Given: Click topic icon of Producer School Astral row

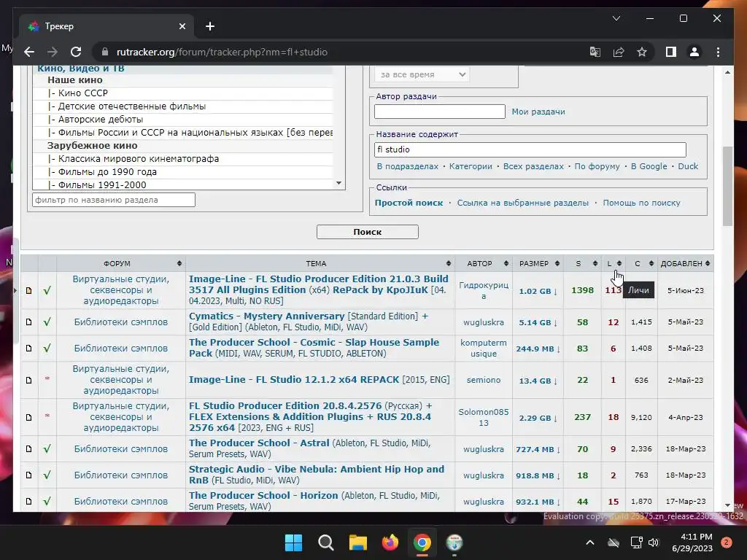Looking at the screenshot, I should [x=28, y=448].
